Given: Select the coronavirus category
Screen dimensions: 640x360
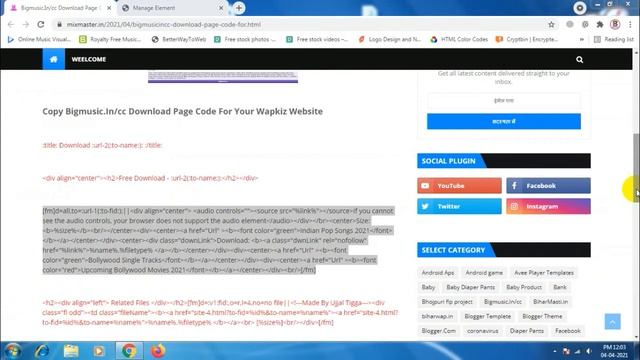Looking at the screenshot, I should [482, 331].
